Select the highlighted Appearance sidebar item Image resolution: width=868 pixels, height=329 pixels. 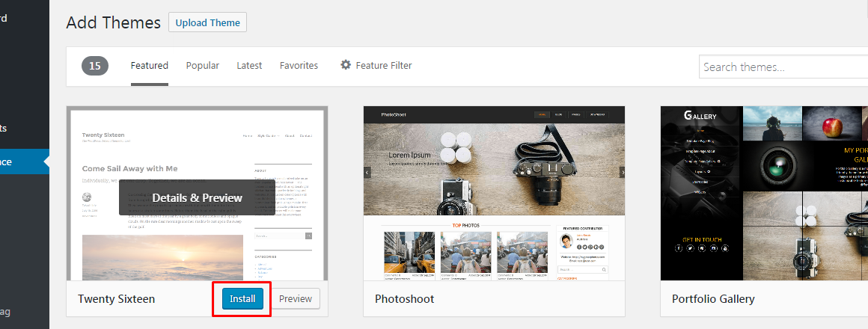tap(25, 162)
